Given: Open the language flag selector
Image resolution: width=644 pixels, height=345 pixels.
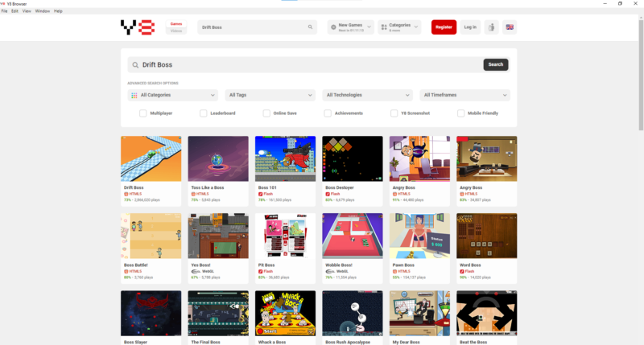Looking at the screenshot, I should [x=510, y=27].
